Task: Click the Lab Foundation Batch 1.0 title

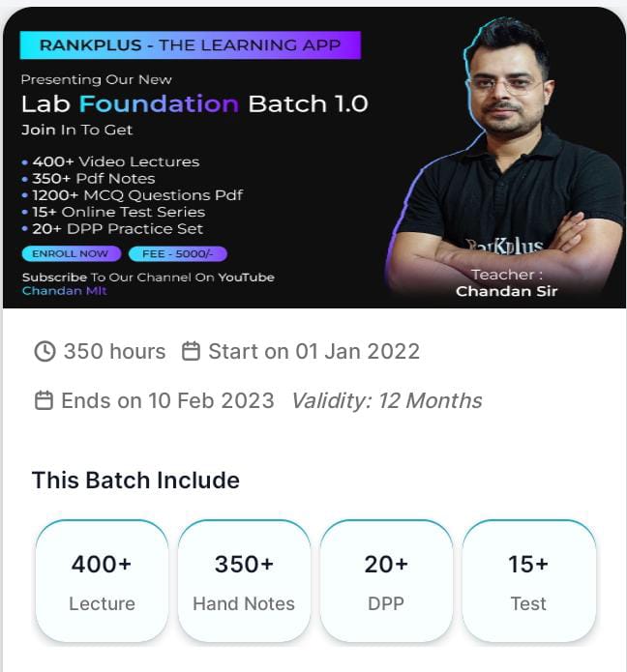Action: tap(194, 103)
